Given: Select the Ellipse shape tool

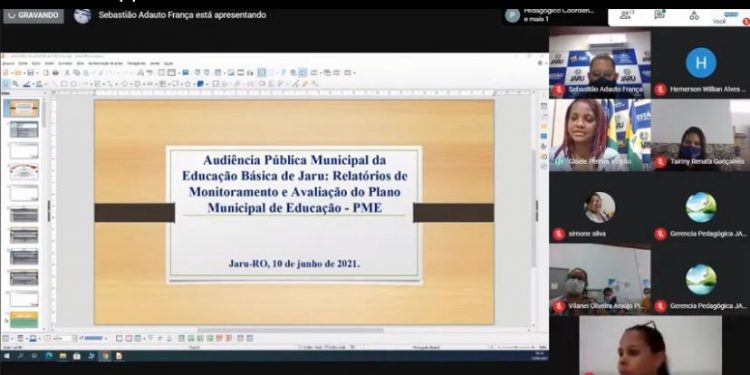Looking at the screenshot, I should coord(73,84).
